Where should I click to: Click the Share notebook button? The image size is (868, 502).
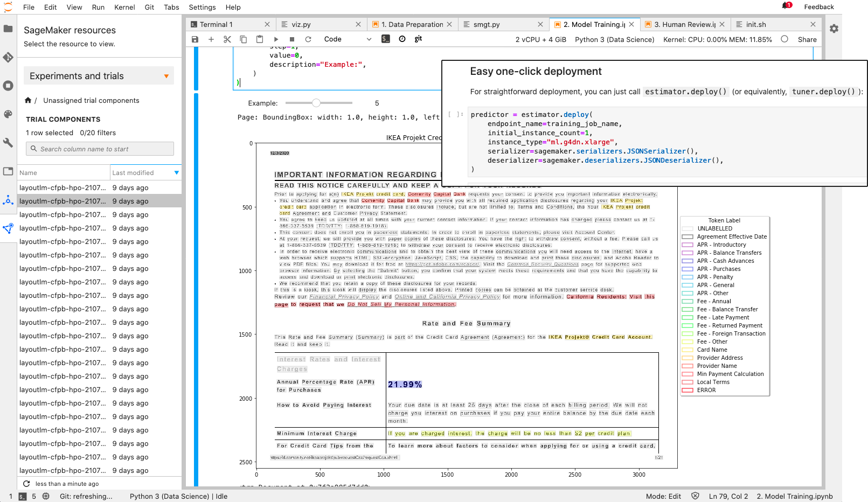[807, 39]
